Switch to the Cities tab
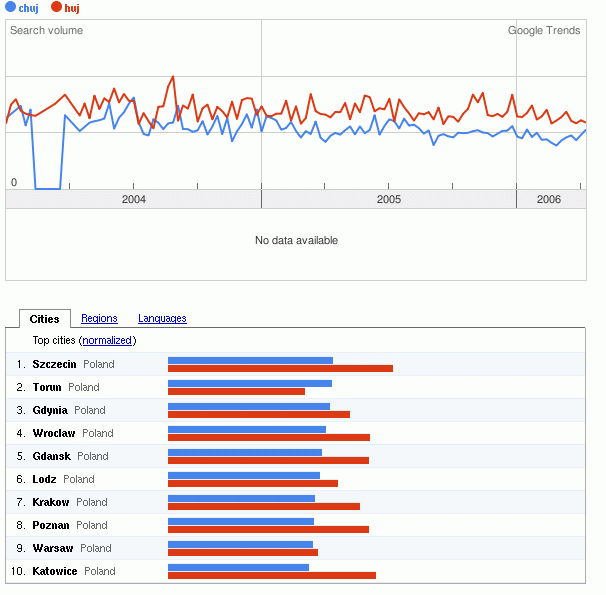 pos(44,319)
